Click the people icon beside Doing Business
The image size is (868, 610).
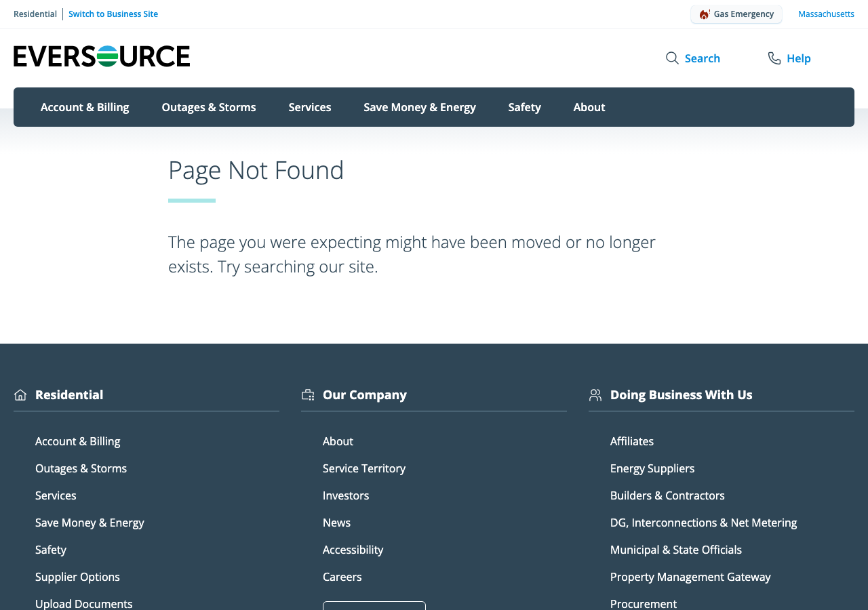point(595,395)
